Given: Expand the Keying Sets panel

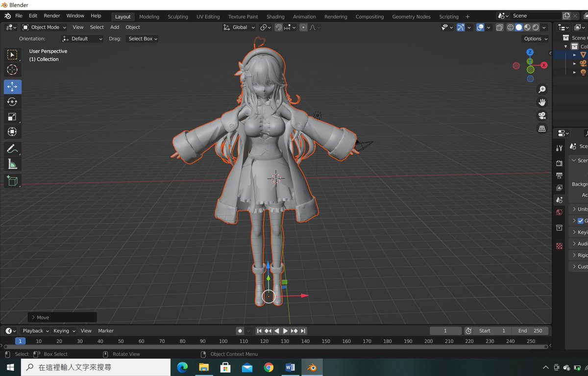Looking at the screenshot, I should tap(579, 232).
